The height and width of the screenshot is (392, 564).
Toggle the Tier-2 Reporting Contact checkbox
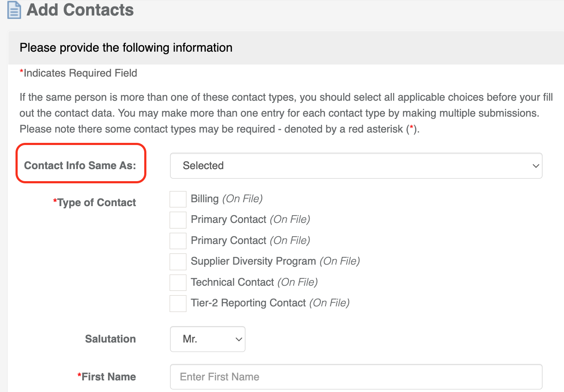tap(178, 303)
